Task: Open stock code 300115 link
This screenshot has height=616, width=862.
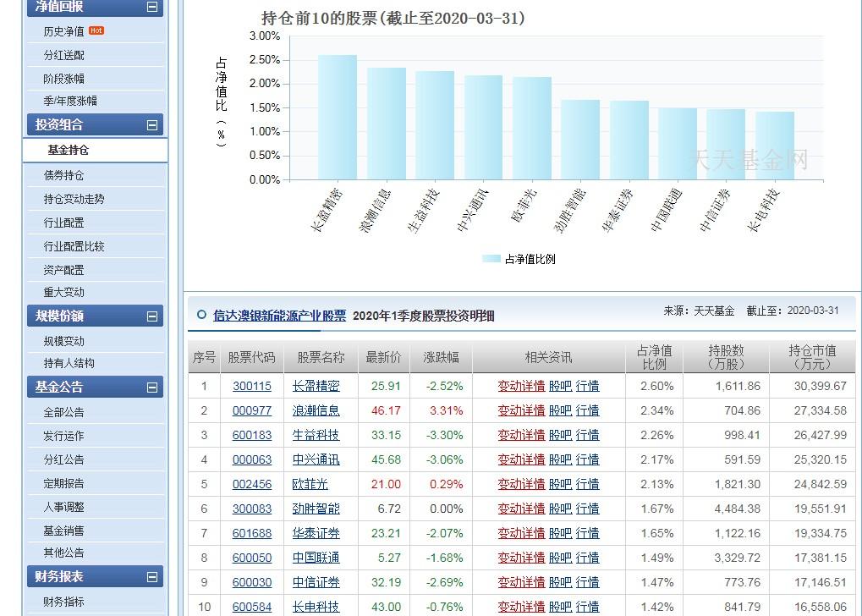Action: pyautogui.click(x=252, y=386)
